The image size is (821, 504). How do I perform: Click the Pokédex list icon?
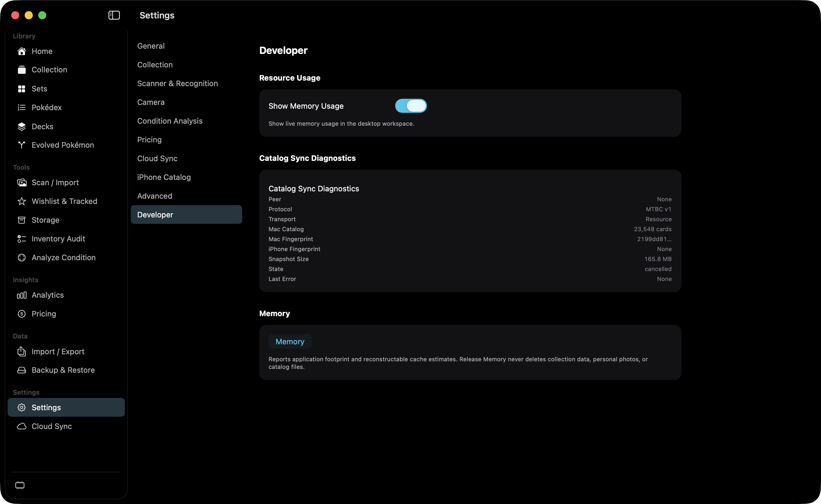22,107
